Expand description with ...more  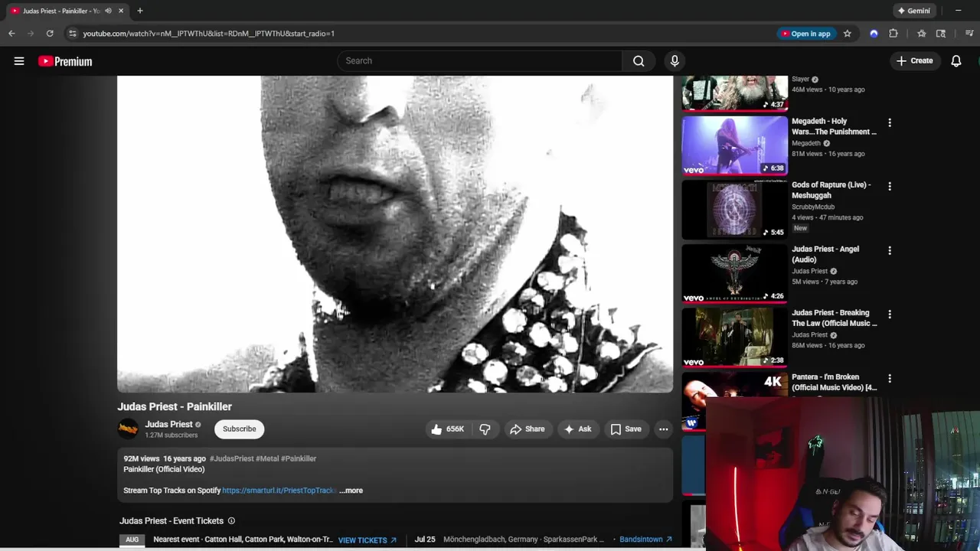tap(351, 491)
